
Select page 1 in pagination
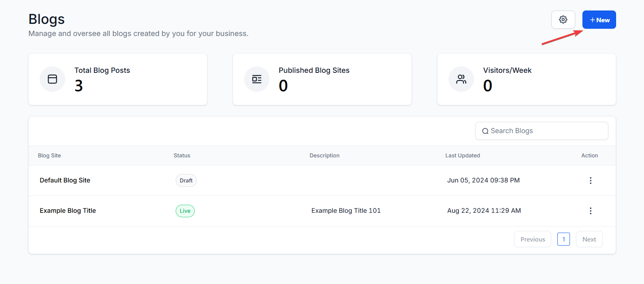coord(563,239)
